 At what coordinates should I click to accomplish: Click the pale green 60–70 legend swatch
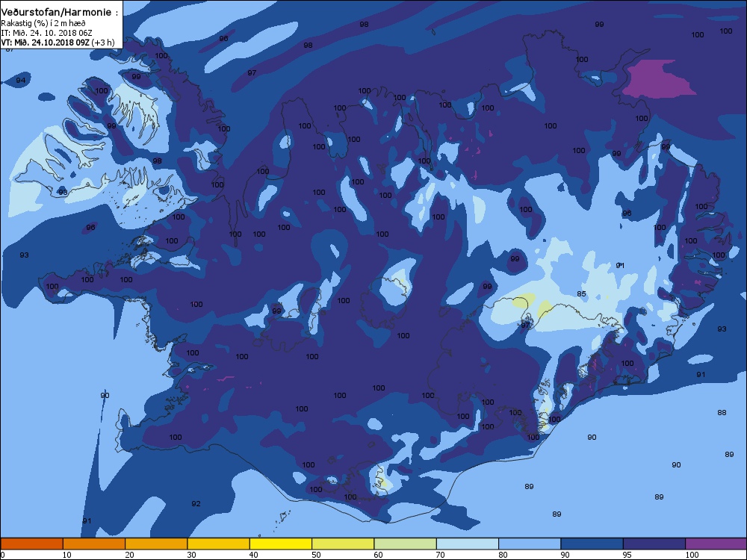pyautogui.click(x=406, y=544)
